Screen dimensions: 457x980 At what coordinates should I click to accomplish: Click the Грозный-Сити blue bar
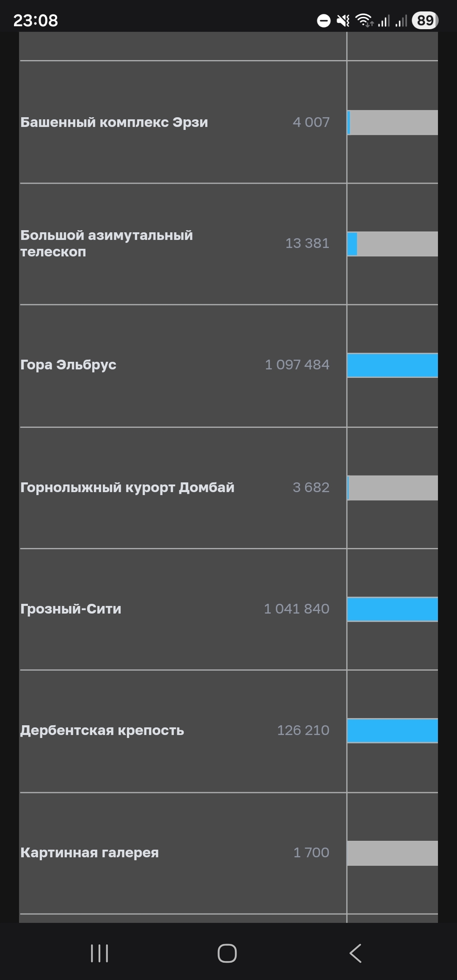(x=392, y=609)
